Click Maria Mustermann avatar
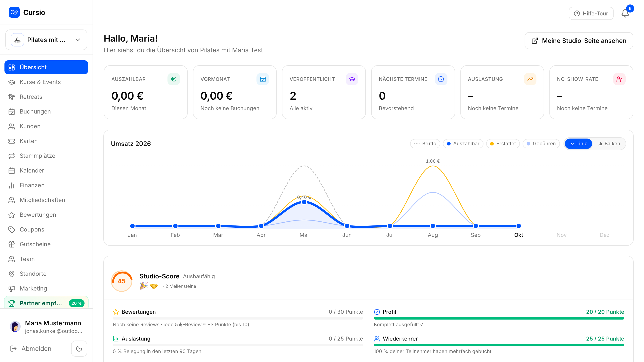 point(15,326)
